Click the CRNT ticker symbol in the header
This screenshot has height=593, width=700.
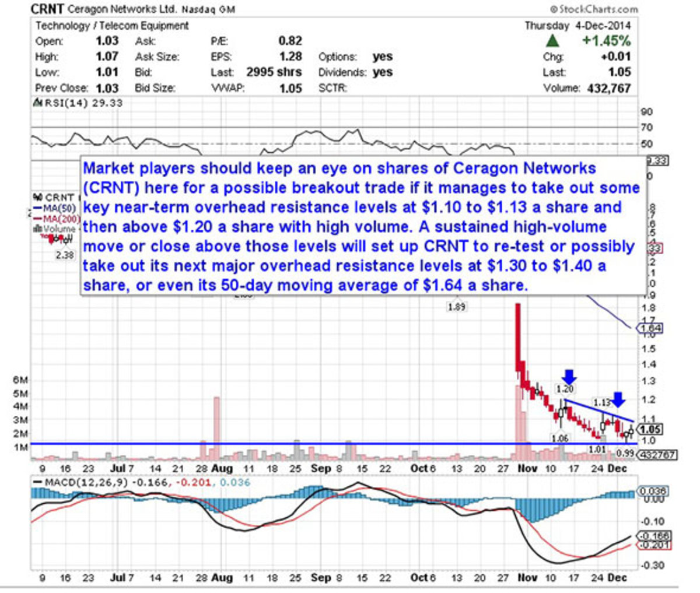tap(48, 9)
